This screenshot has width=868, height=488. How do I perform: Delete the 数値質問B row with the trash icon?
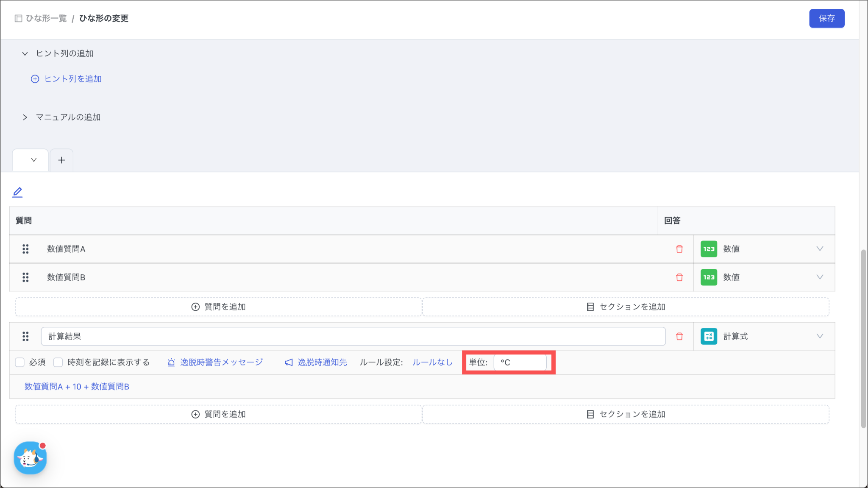679,277
